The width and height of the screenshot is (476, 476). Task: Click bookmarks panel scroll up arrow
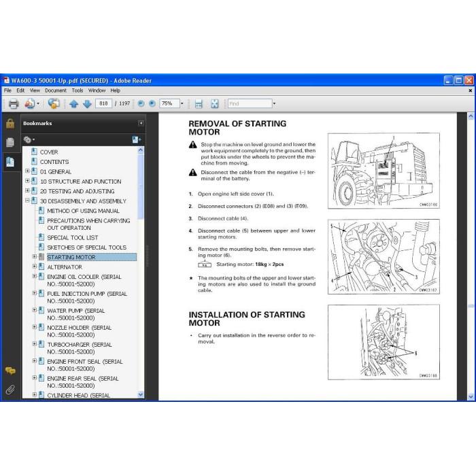click(x=141, y=150)
